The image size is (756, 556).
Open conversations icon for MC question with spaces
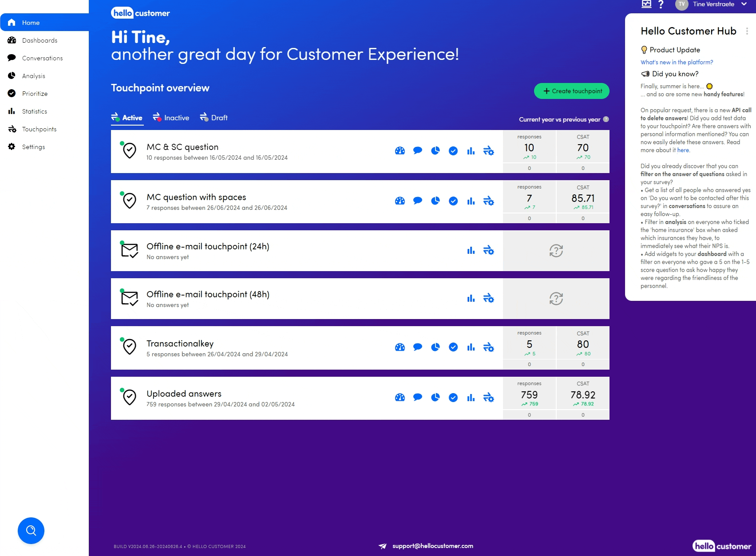417,201
